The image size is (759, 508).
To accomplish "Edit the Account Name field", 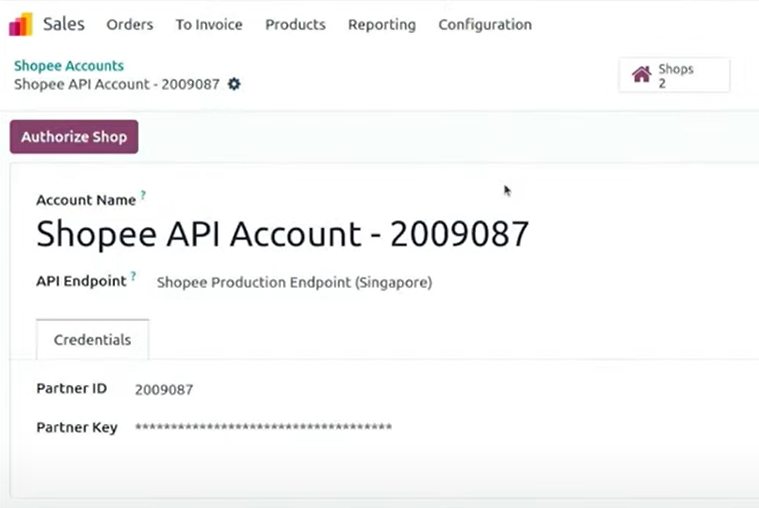I will [283, 234].
